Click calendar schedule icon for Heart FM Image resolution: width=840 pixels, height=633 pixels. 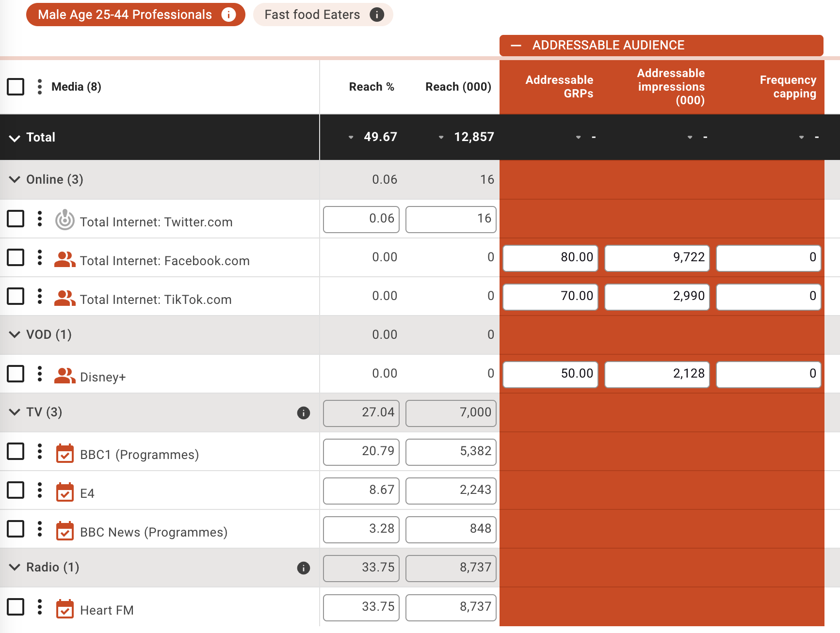[x=65, y=609]
